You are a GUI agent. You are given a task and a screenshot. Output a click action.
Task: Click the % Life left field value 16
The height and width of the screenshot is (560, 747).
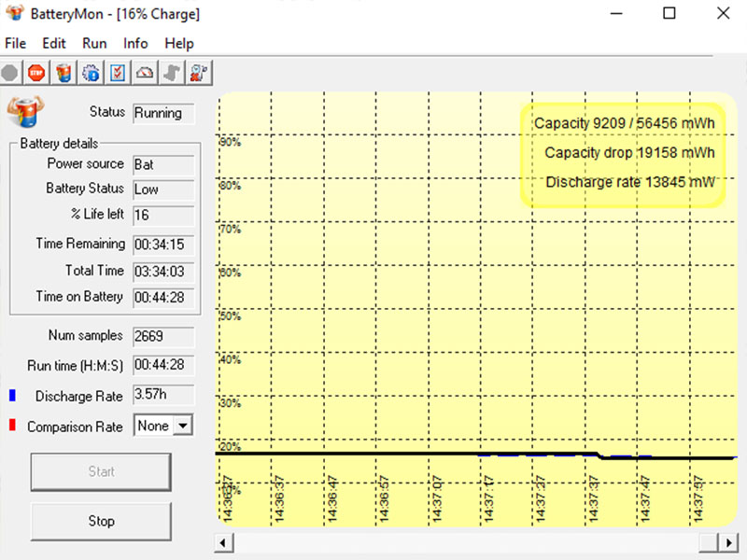(x=163, y=216)
